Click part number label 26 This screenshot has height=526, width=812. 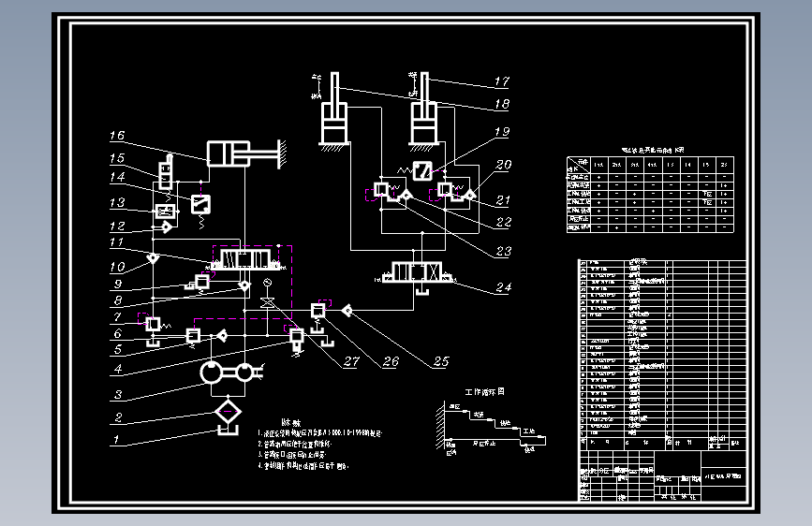[x=391, y=361]
